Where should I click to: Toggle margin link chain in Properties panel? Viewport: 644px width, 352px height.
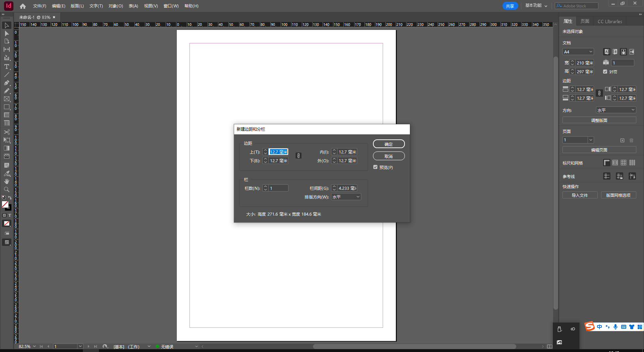599,93
